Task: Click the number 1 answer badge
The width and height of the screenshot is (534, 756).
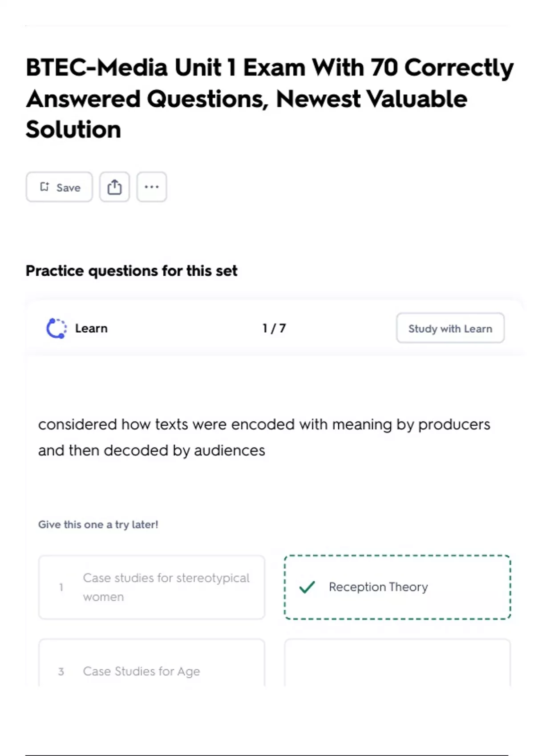Action: coord(61,587)
